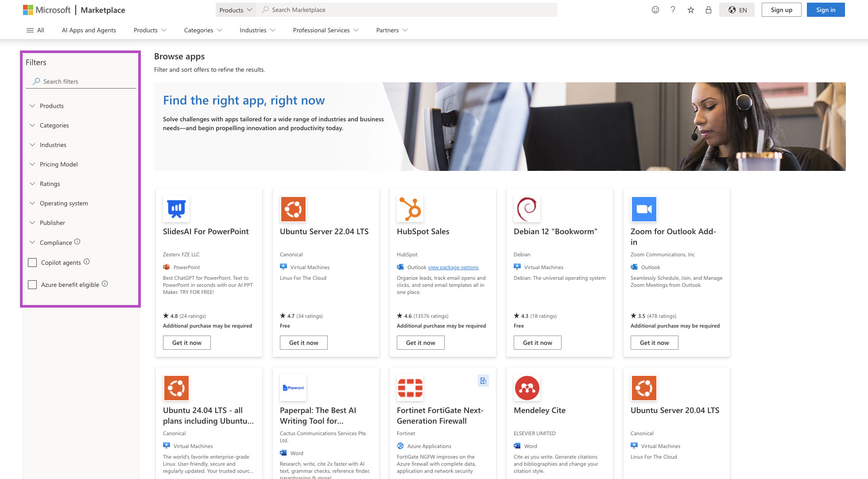This screenshot has height=479, width=868.
Task: Open the Professional Services menu
Action: click(325, 30)
